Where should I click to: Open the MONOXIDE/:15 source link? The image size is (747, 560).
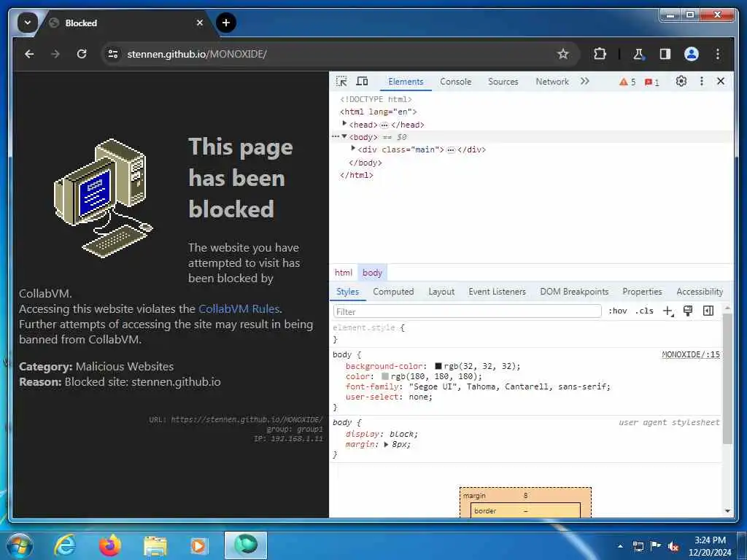pyautogui.click(x=691, y=355)
